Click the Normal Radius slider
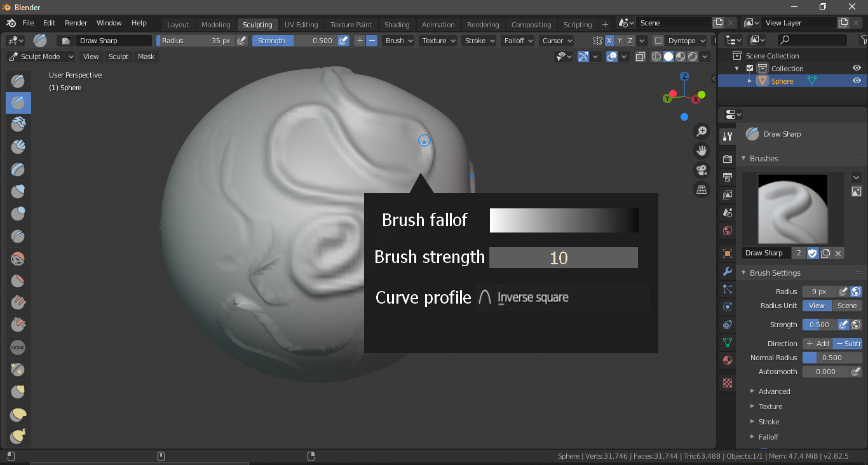Viewport: 868px width, 465px height. [x=832, y=358]
